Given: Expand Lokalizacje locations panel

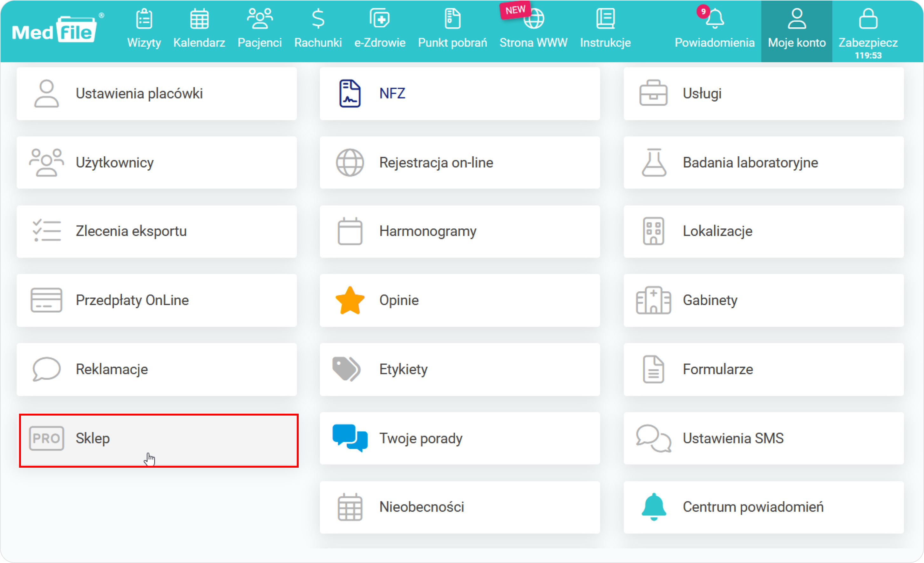Looking at the screenshot, I should (765, 231).
